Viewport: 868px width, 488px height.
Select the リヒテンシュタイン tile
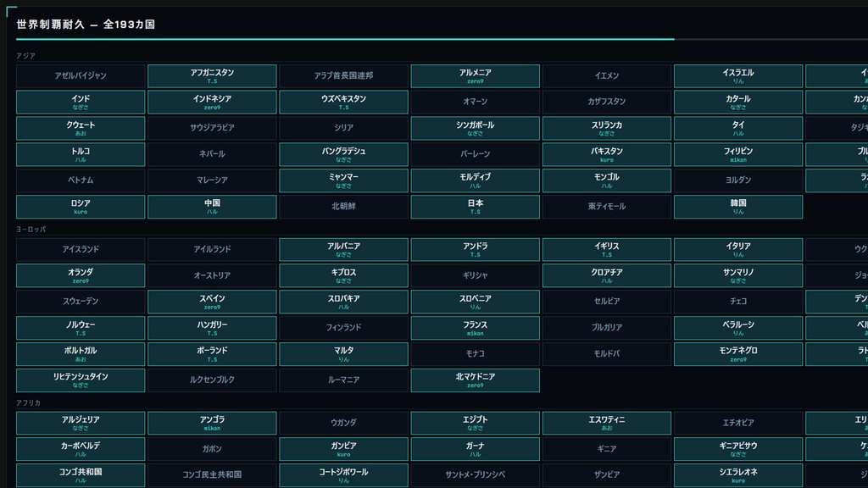tap(81, 380)
